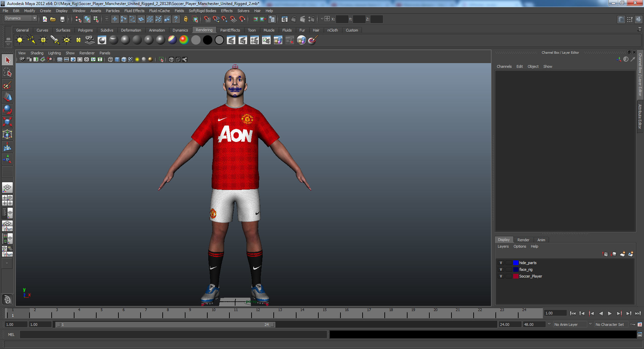Open the Soft/Rigid Bodies menu
644x349 pixels.
[202, 11]
